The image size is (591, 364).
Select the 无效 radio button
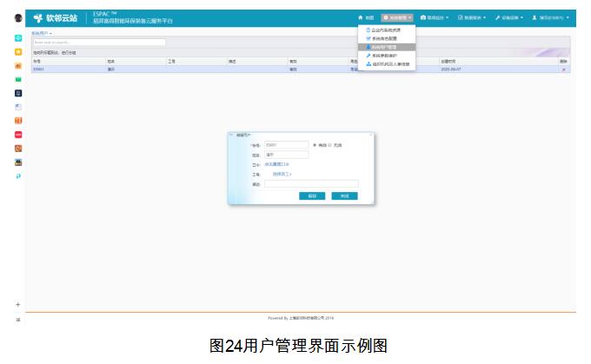330,145
